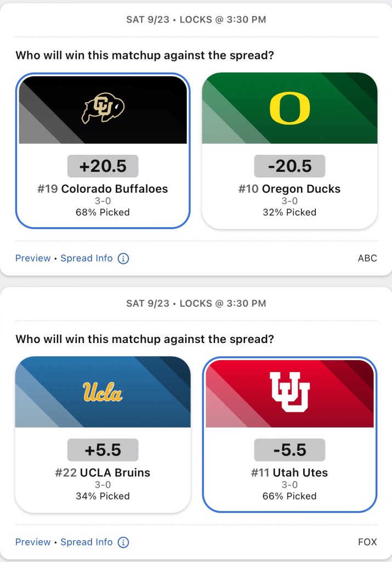Pick #22 UCLA Bruins against the spread

[x=103, y=473]
